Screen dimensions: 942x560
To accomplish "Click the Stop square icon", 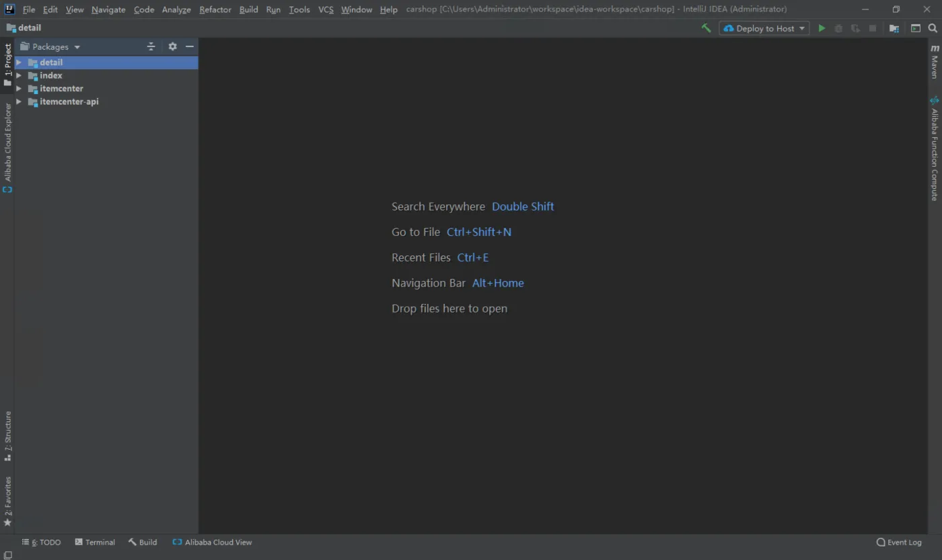I will pos(873,28).
